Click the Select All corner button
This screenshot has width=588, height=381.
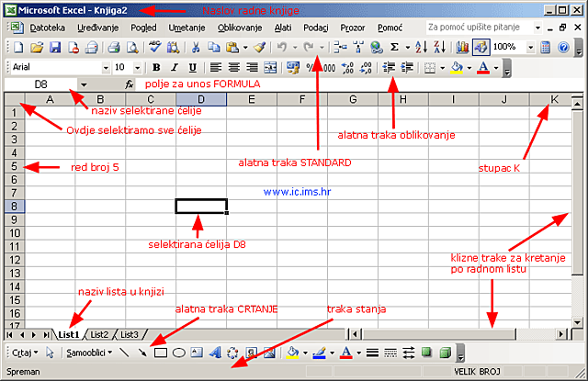[x=15, y=100]
